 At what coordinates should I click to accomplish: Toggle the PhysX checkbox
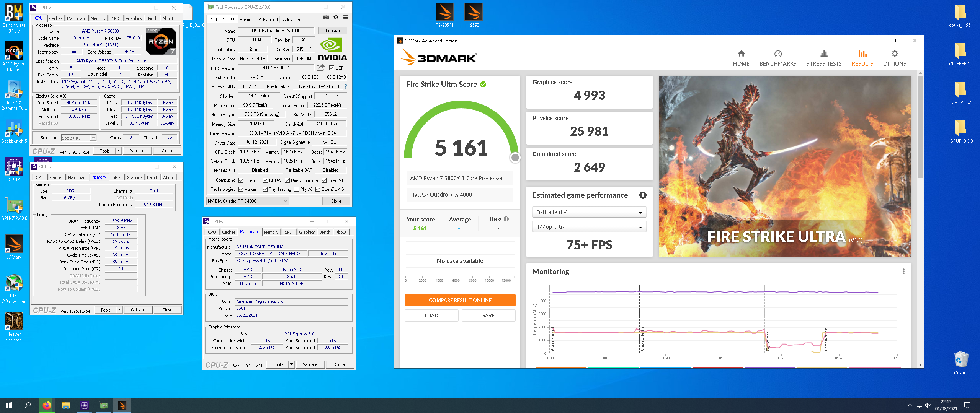point(296,189)
